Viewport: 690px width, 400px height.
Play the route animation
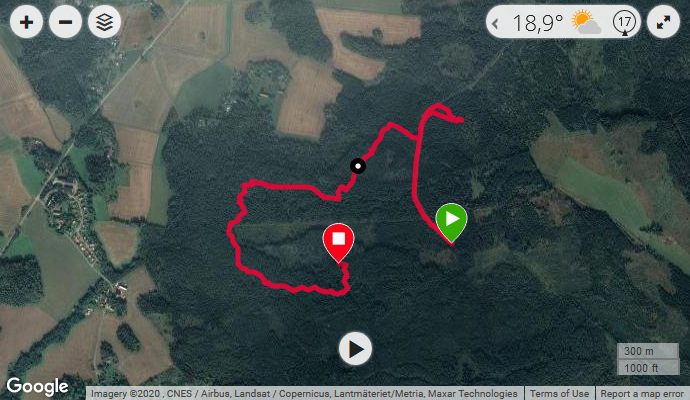click(x=356, y=349)
